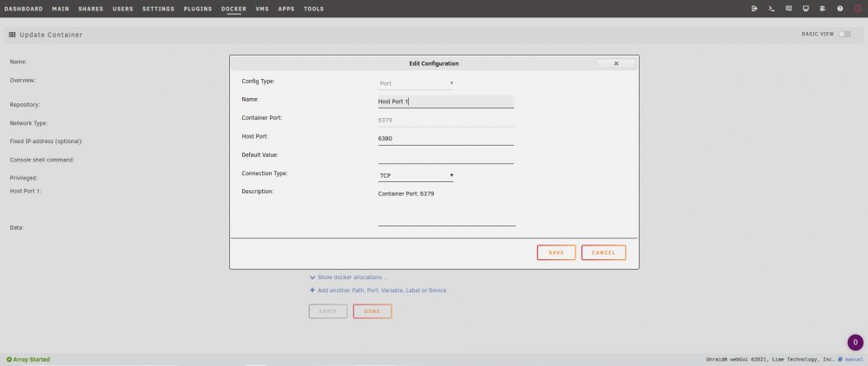This screenshot has height=366, width=868.
Task: Open the Settings menu
Action: pos(158,9)
